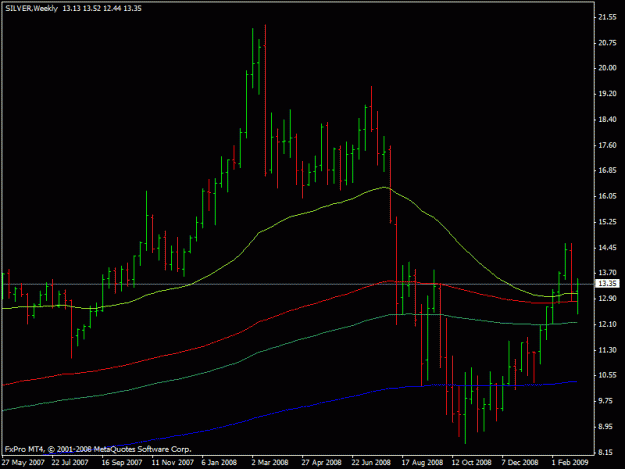The image size is (625, 469).
Task: Click the 8.15 price level label
Action: pos(607,453)
